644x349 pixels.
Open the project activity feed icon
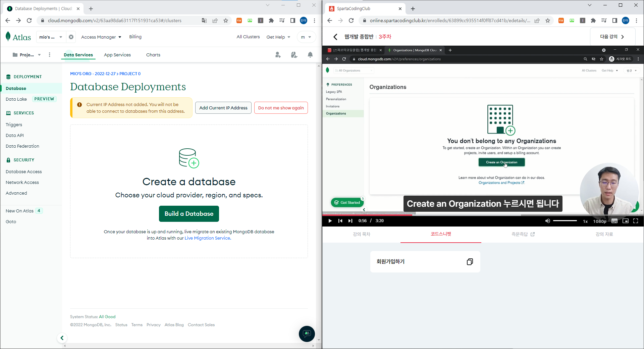[x=294, y=55]
